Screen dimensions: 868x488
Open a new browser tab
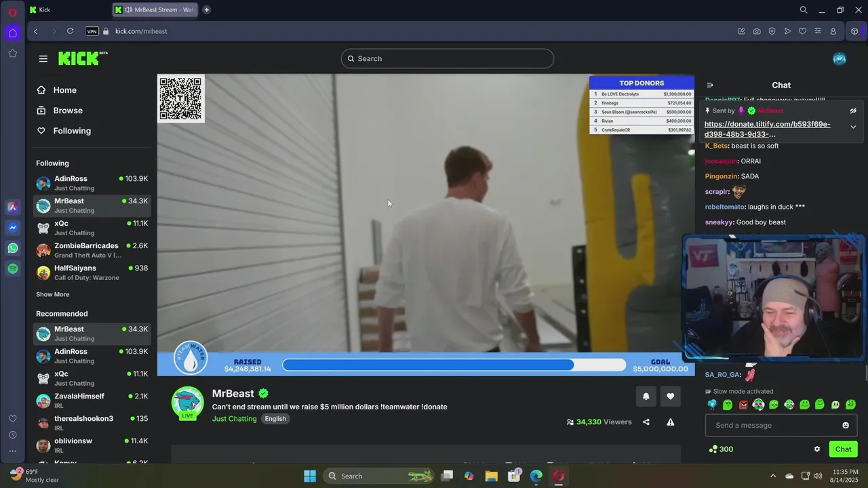(206, 9)
